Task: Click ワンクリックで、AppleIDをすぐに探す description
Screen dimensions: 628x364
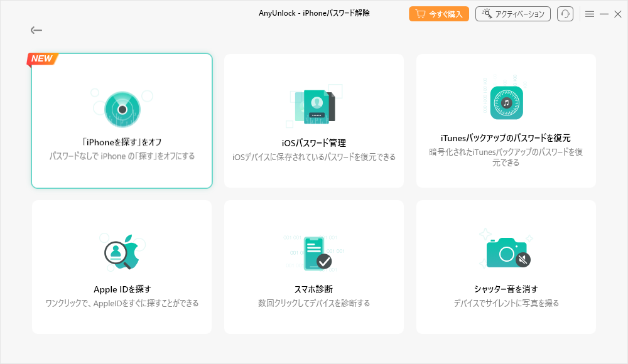Action: pyautogui.click(x=122, y=303)
